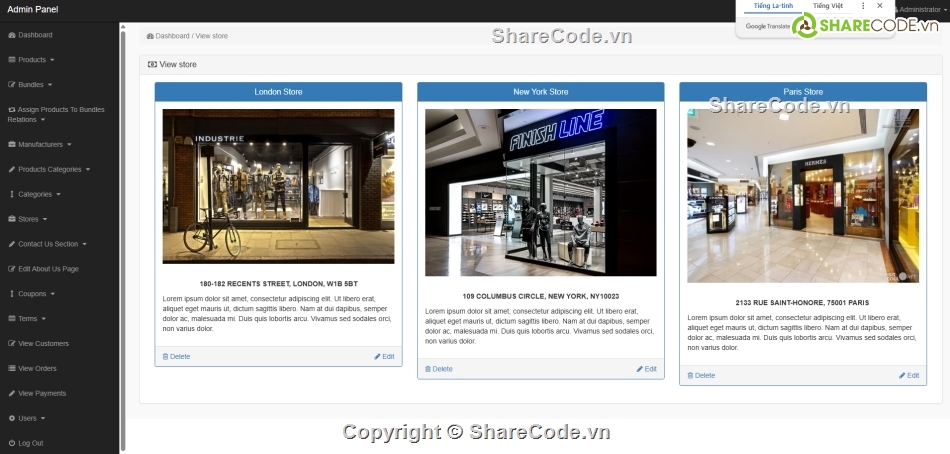
Task: Click the Stores briefcase icon
Action: coord(12,219)
